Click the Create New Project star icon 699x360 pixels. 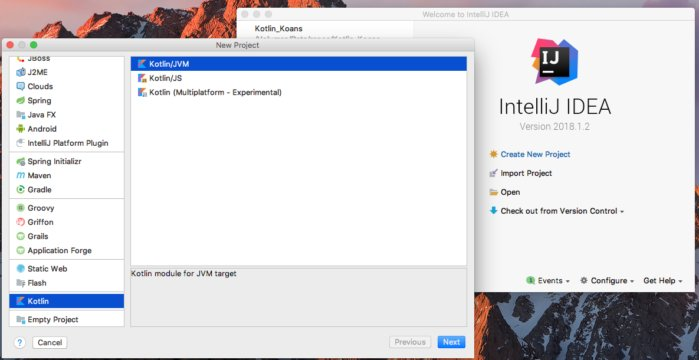(493, 154)
